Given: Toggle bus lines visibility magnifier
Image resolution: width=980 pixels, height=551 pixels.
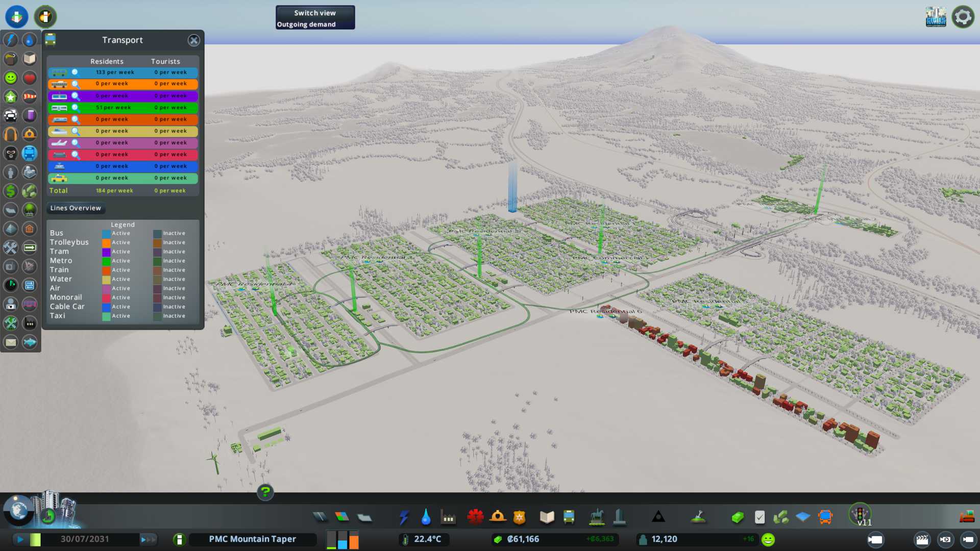Looking at the screenshot, I should coord(75,72).
